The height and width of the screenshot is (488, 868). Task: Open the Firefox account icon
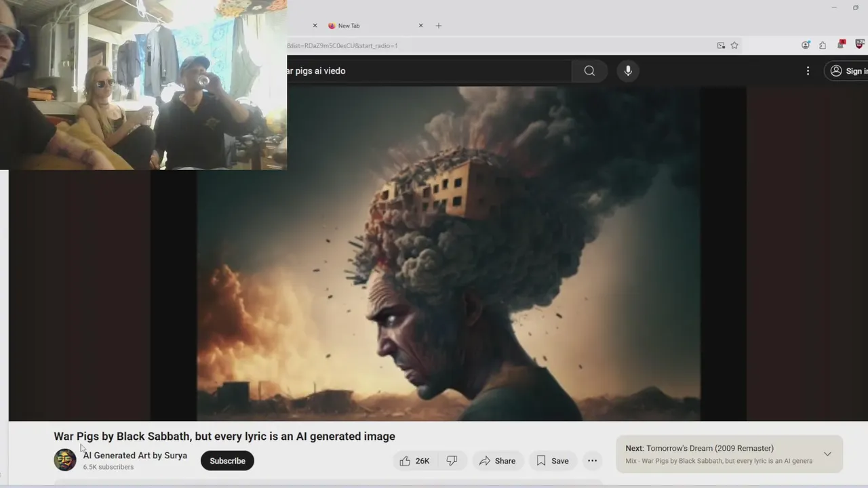[806, 45]
